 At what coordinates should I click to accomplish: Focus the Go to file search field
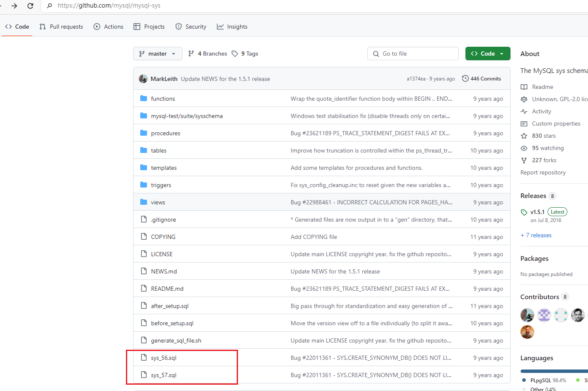click(413, 54)
